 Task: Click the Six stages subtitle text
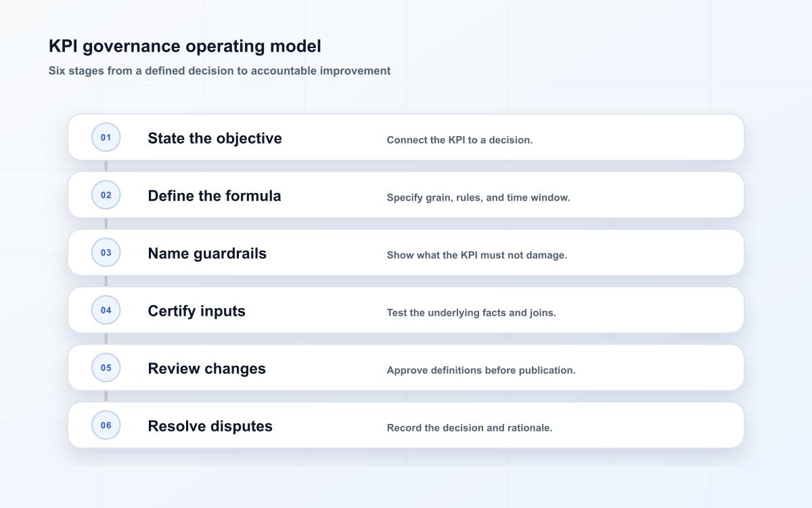point(219,70)
